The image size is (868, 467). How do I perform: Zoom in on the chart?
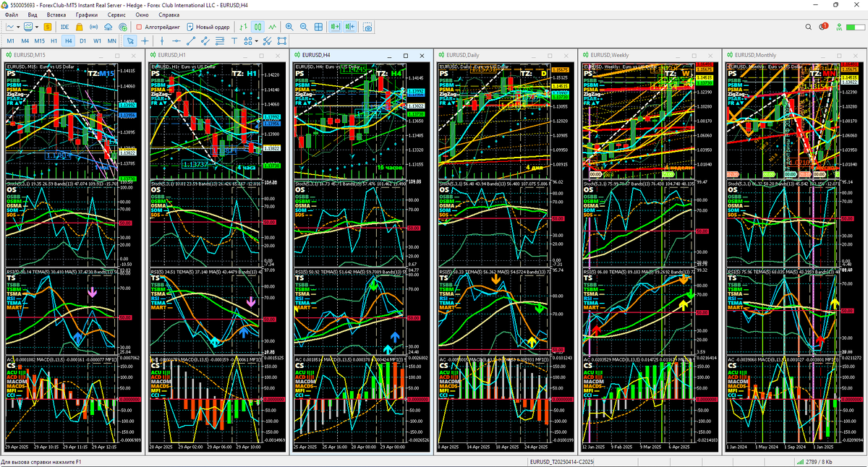(289, 27)
